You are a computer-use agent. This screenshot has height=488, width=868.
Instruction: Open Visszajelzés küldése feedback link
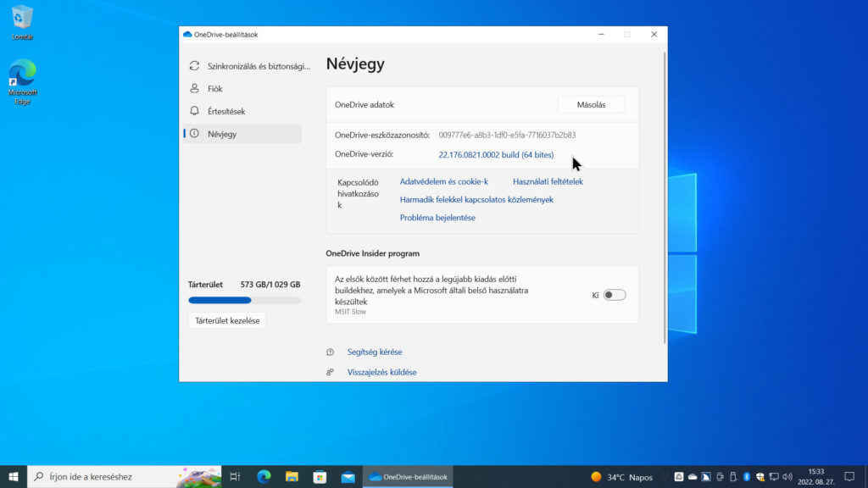point(382,373)
